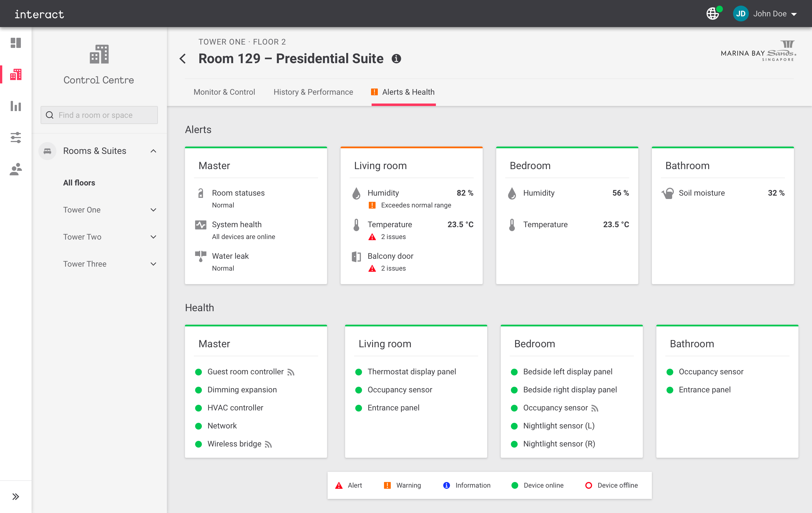
Task: Open the Dimming expansion device
Action: (242, 390)
